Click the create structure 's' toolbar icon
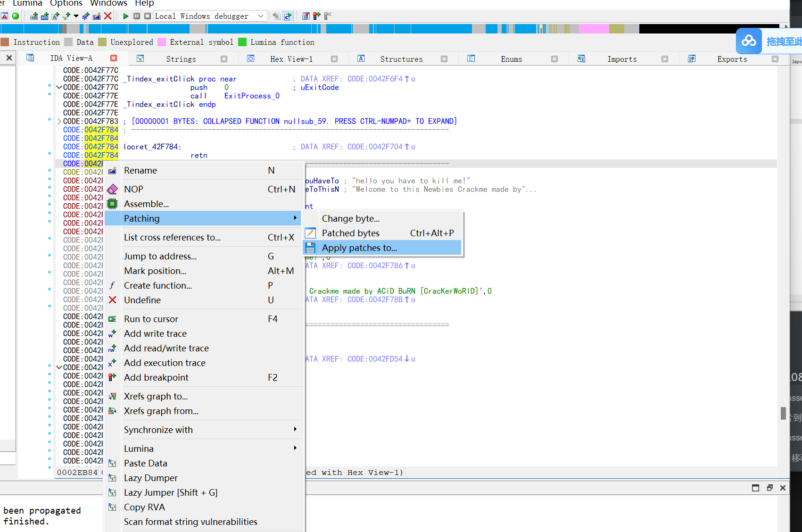The image size is (802, 532). [66, 16]
